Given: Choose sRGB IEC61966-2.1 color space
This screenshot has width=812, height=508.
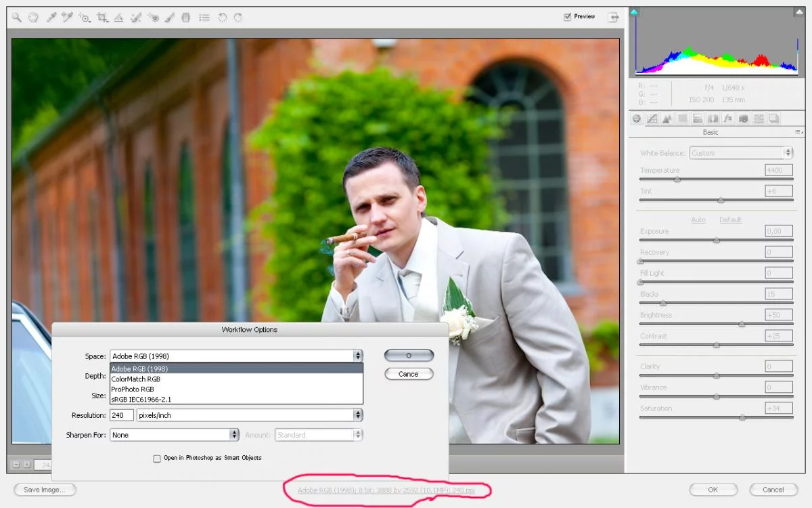Looking at the screenshot, I should tap(236, 400).
